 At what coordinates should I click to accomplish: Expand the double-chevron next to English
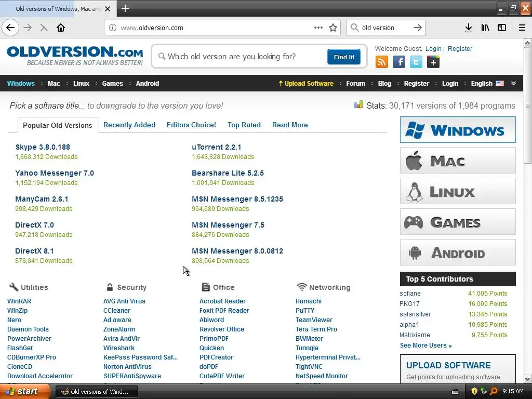514,84
